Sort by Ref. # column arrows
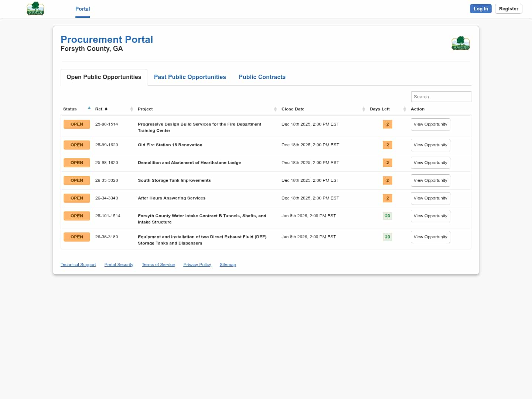The image size is (532, 399). [132, 109]
